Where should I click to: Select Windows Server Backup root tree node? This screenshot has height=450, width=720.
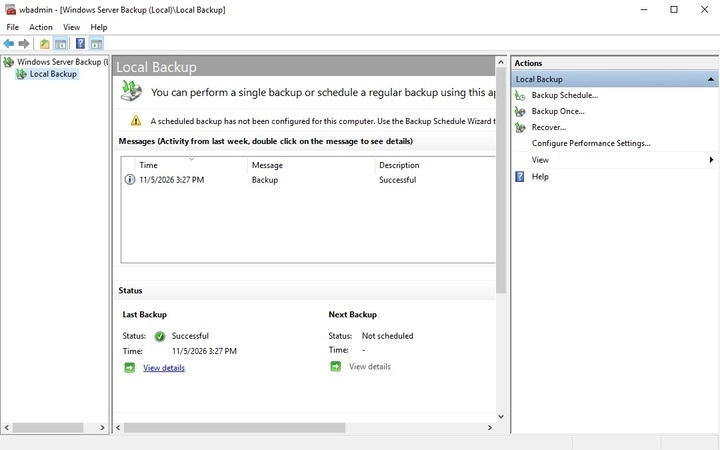point(62,62)
